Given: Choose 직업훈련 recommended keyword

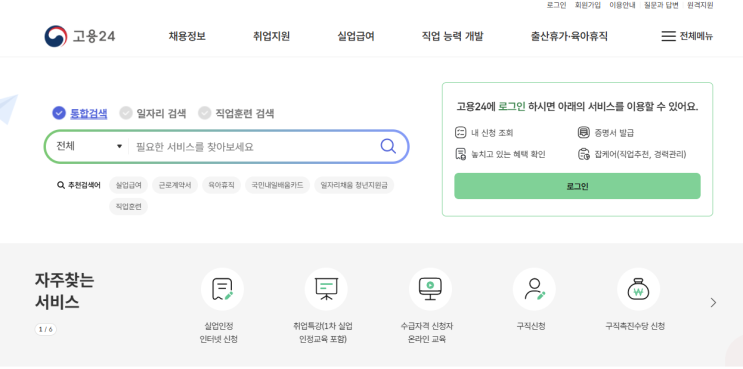Looking at the screenshot, I should point(128,207).
